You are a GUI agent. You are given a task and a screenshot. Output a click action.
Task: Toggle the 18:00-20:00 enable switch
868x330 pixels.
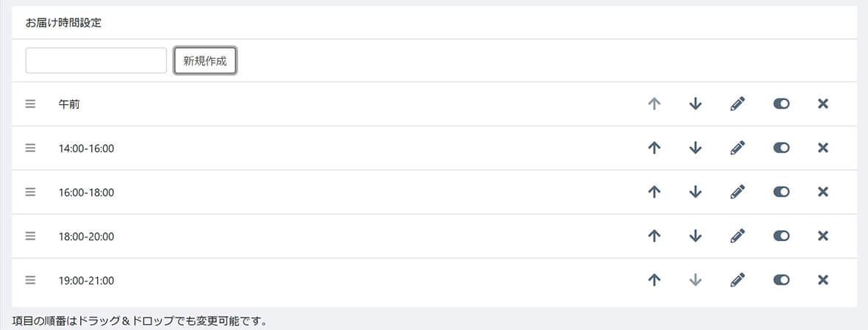click(781, 237)
